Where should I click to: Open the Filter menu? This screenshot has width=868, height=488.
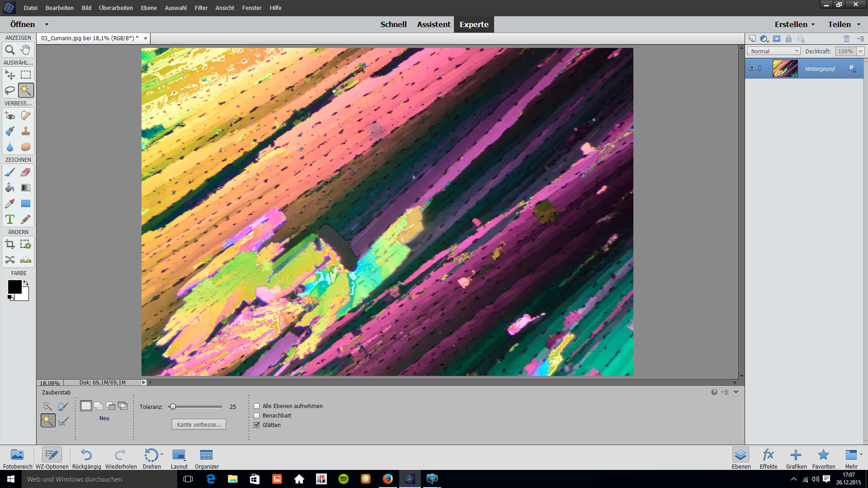point(201,8)
